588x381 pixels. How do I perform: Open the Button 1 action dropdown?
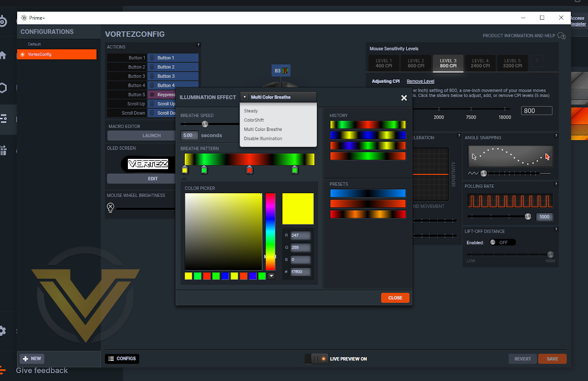click(173, 58)
